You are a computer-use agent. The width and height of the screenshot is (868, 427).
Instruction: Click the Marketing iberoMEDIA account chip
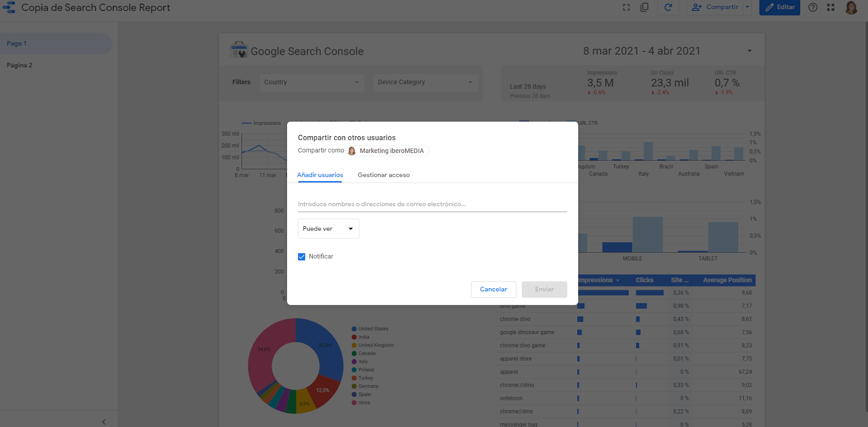pyautogui.click(x=387, y=151)
